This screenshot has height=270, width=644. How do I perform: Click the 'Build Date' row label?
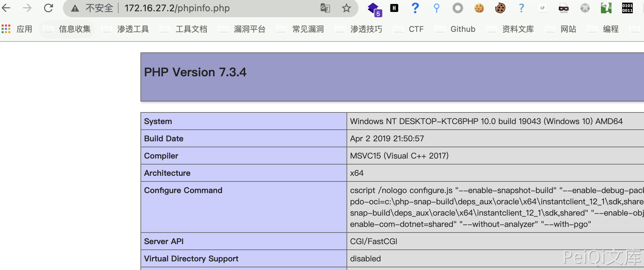pos(164,139)
